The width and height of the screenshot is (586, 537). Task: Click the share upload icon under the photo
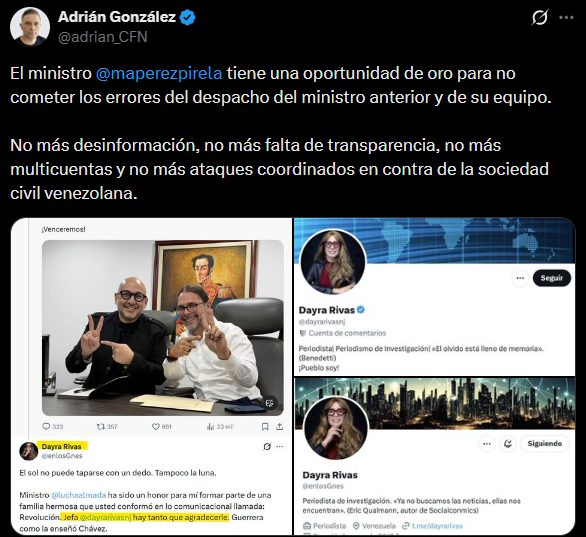click(x=280, y=426)
